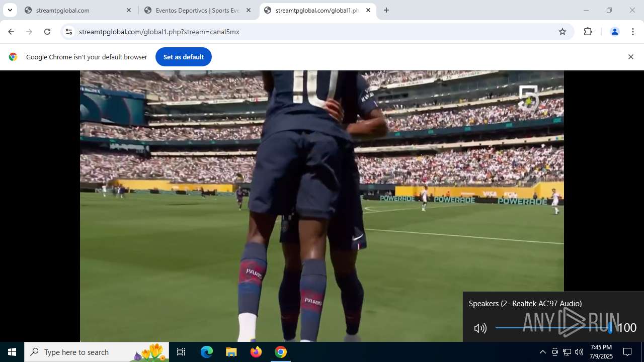Viewport: 644px width, 362px height.
Task: Click the tray volume speaker icon
Action: [x=579, y=352]
